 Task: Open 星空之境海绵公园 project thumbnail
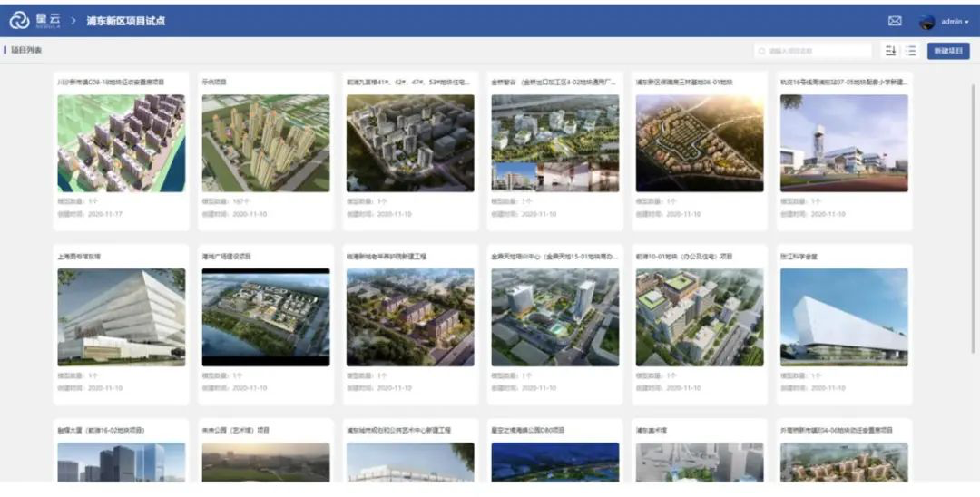(x=555, y=462)
